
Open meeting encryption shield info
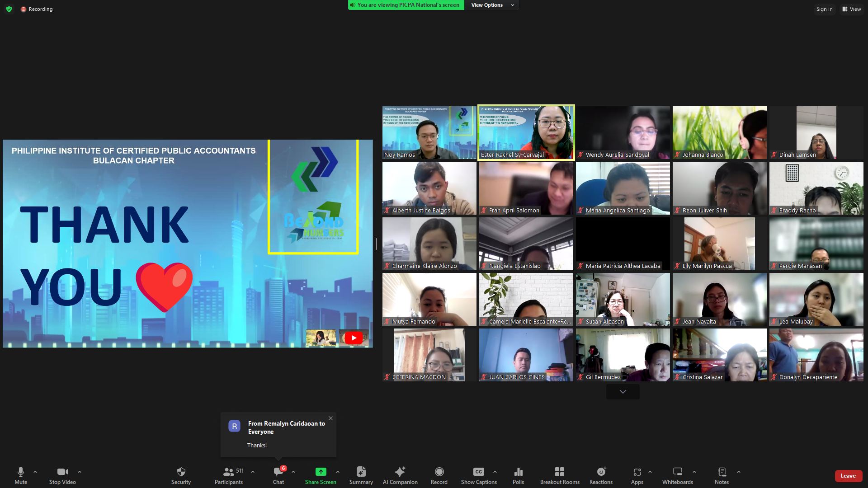pyautogui.click(x=9, y=9)
